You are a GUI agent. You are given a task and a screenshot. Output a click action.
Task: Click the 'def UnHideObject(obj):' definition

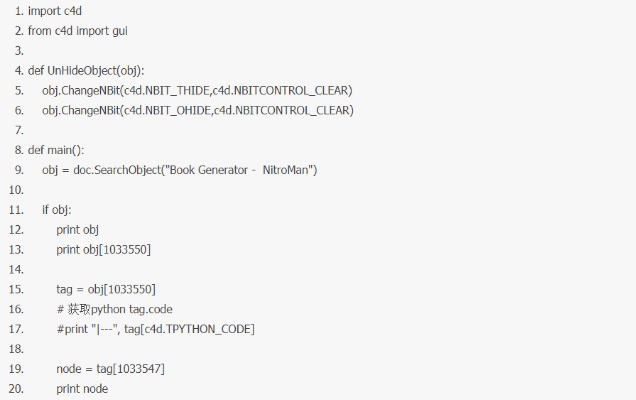[x=86, y=71]
